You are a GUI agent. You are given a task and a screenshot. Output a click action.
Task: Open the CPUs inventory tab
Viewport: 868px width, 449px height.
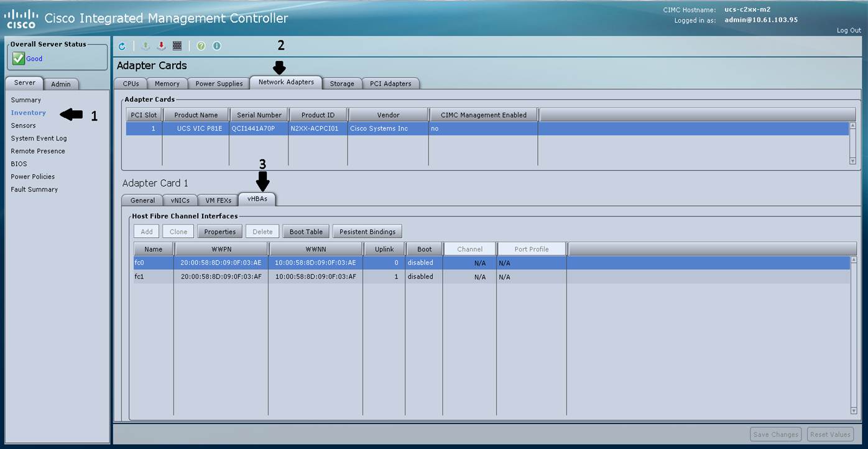131,84
